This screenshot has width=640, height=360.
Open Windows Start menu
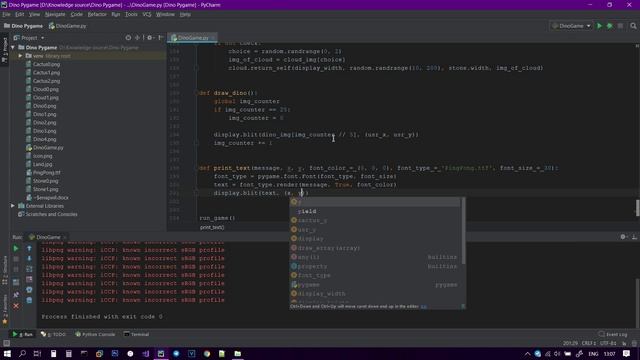(x=7, y=353)
